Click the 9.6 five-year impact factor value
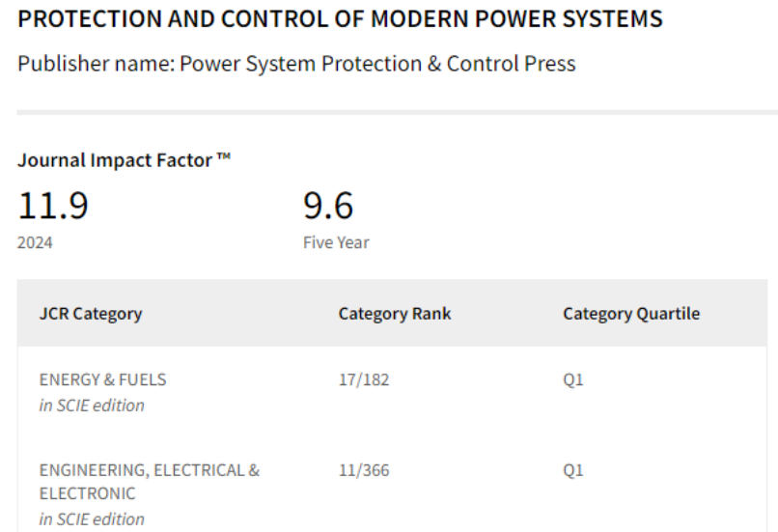778x532 pixels. [328, 206]
